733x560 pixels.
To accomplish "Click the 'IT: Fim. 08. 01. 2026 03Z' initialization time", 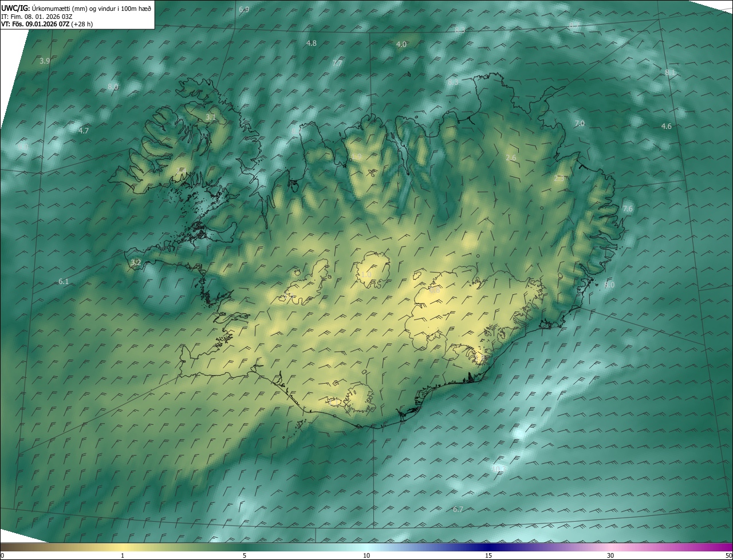I will tap(37, 17).
